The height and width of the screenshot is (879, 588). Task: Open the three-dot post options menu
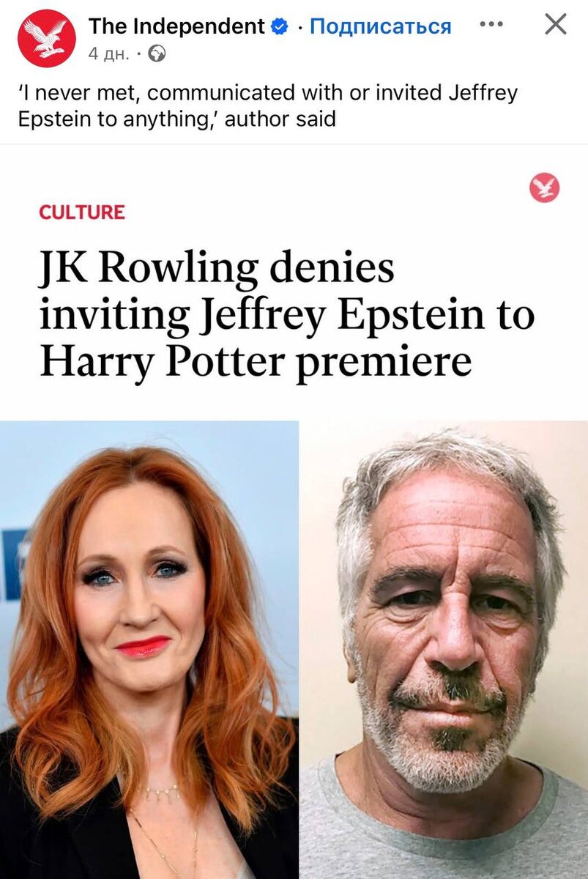pyautogui.click(x=491, y=24)
